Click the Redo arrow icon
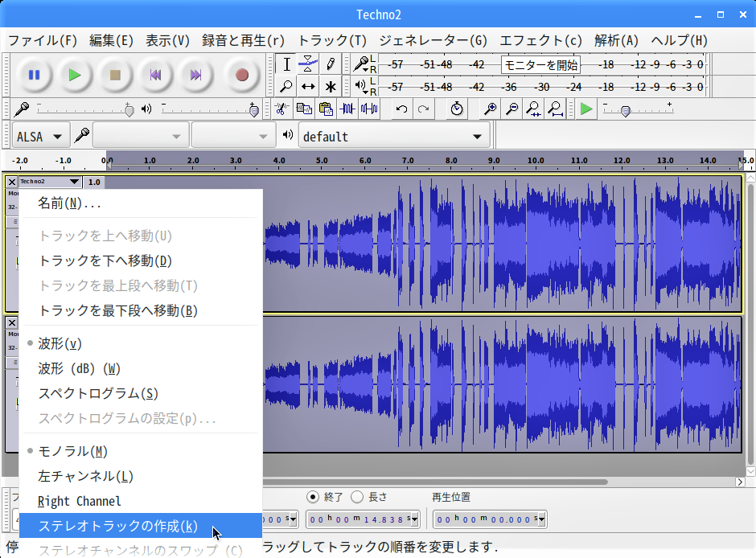Screen dimensions: 756x558 click(423, 109)
